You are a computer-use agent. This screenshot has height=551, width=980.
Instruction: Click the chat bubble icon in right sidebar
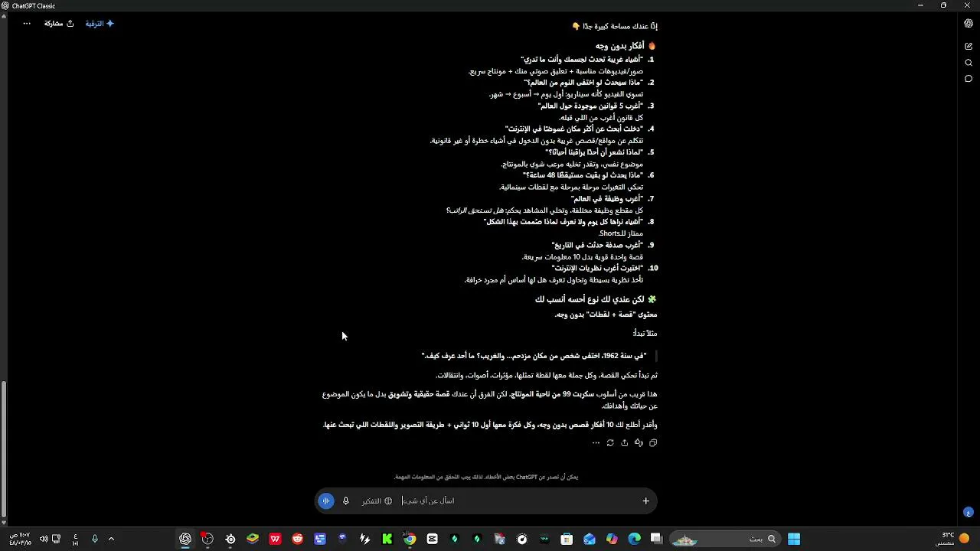tap(969, 79)
